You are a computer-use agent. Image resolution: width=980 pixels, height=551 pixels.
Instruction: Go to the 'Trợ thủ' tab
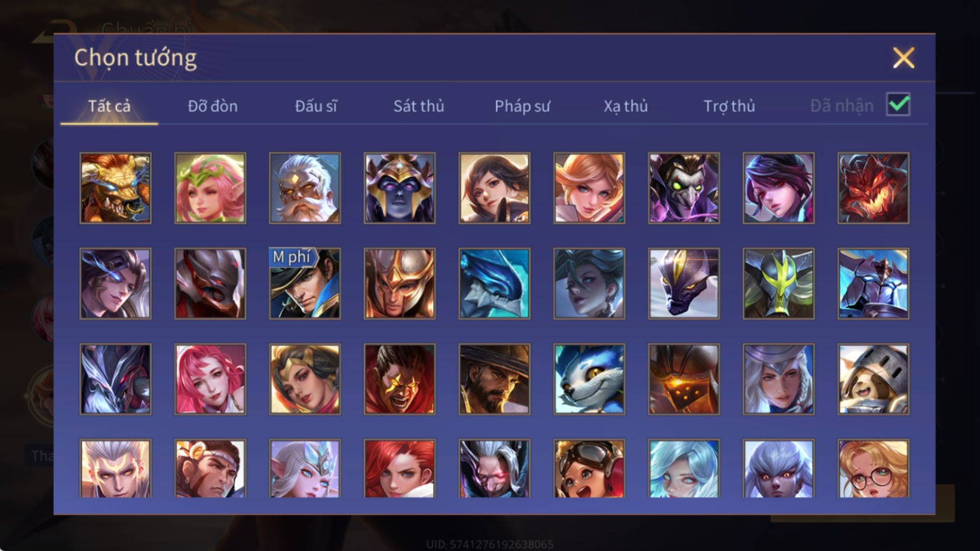(x=729, y=106)
